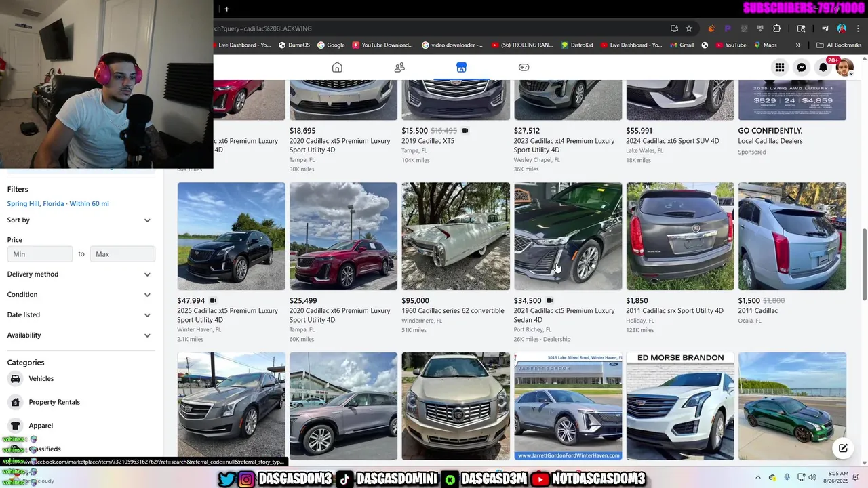
Task: Open the Friends tab
Action: 399,67
